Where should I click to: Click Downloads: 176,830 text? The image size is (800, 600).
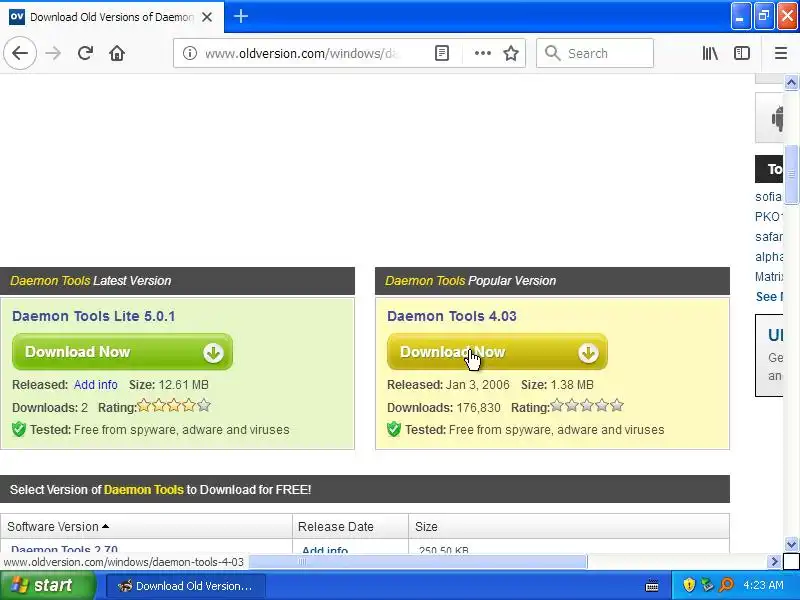[x=443, y=408]
